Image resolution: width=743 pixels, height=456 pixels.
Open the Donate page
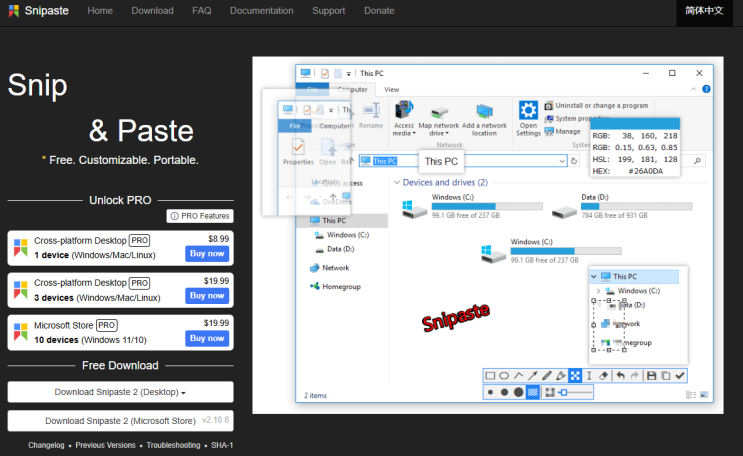(x=379, y=10)
